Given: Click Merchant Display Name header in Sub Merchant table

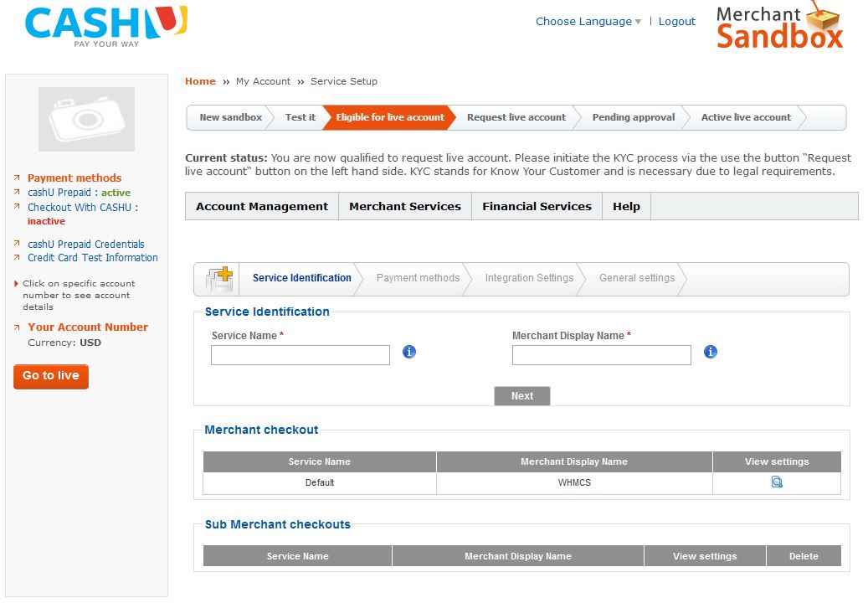Looking at the screenshot, I should tap(517, 556).
